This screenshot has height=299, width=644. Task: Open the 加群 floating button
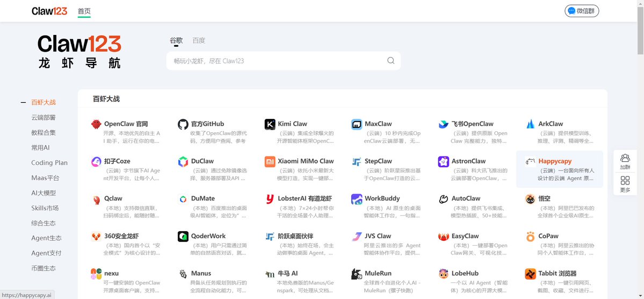[625, 162]
